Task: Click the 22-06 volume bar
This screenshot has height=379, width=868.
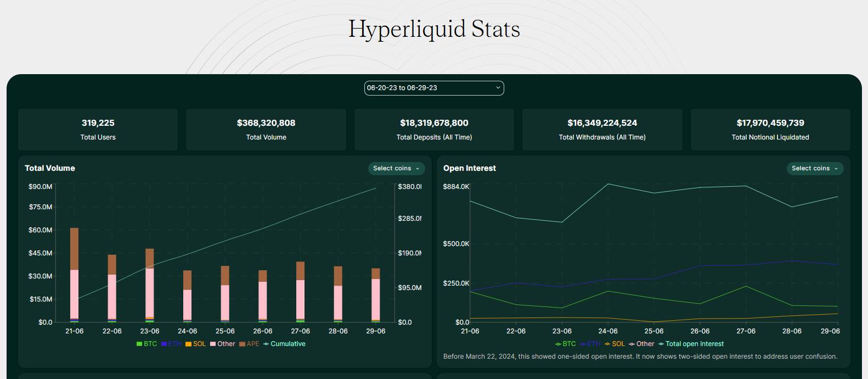Action: [x=112, y=288]
